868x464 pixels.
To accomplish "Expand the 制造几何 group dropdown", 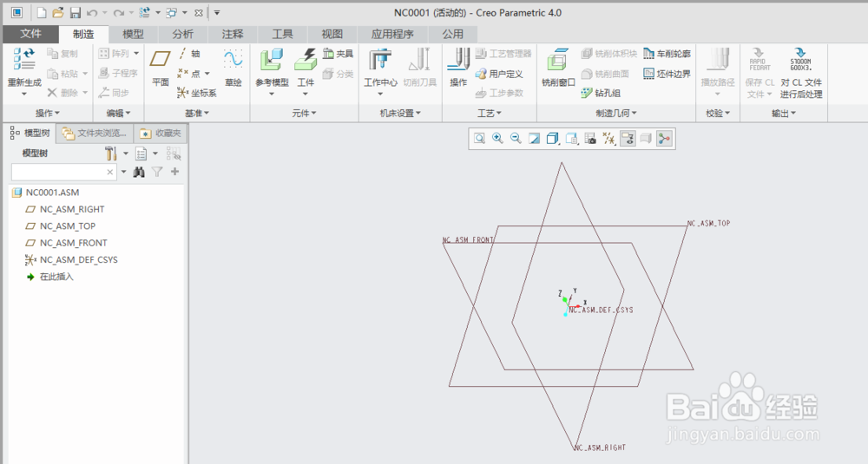I will tap(616, 113).
